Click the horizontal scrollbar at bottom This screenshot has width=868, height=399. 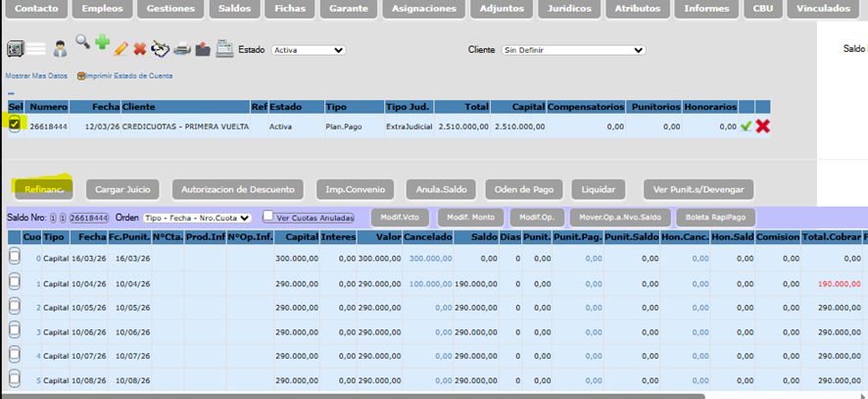click(354, 396)
